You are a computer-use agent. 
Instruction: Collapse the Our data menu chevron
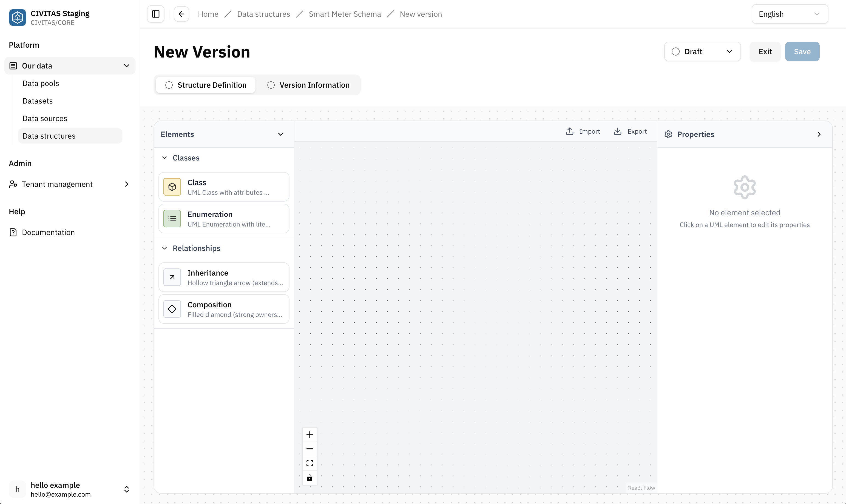click(126, 65)
